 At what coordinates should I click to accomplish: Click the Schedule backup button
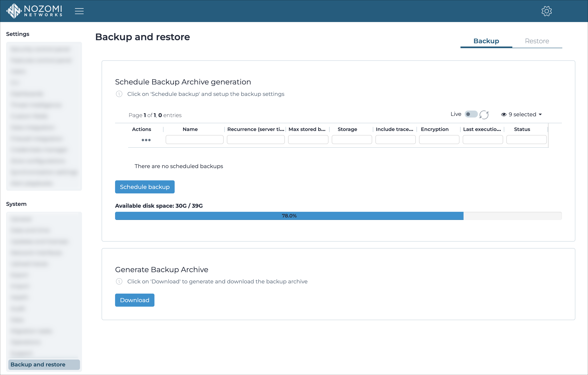(x=145, y=187)
